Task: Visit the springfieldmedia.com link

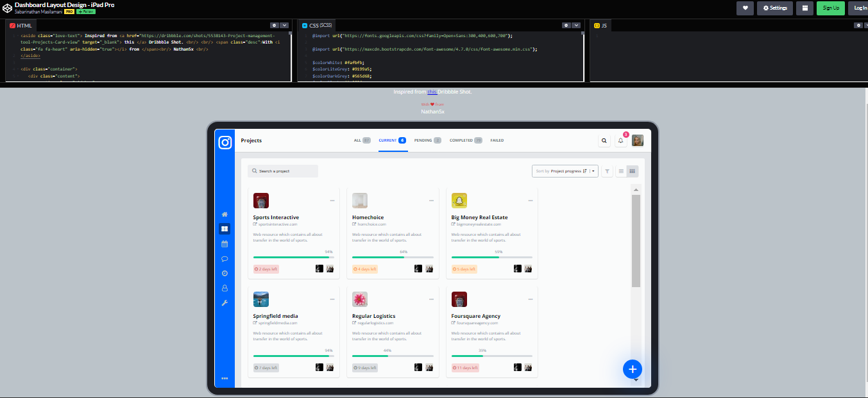Action: 277,322
